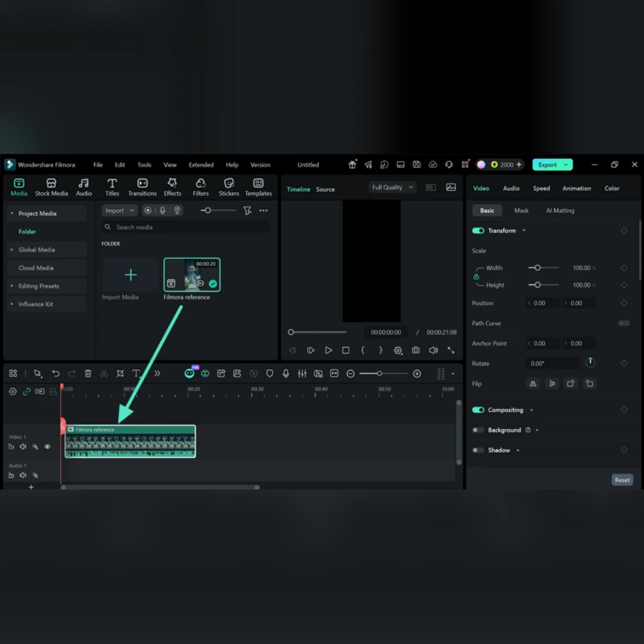Click the undo icon in timeline toolbar
The width and height of the screenshot is (644, 644).
[56, 373]
